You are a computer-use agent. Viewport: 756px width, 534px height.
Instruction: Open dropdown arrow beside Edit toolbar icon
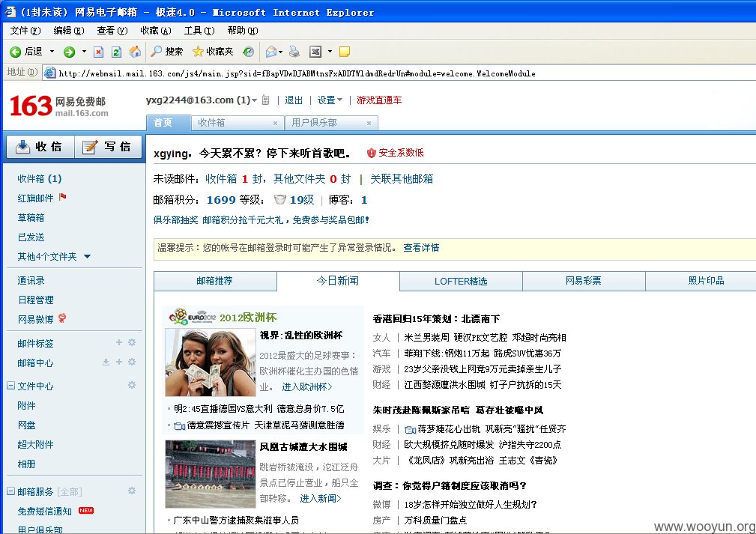[x=330, y=52]
